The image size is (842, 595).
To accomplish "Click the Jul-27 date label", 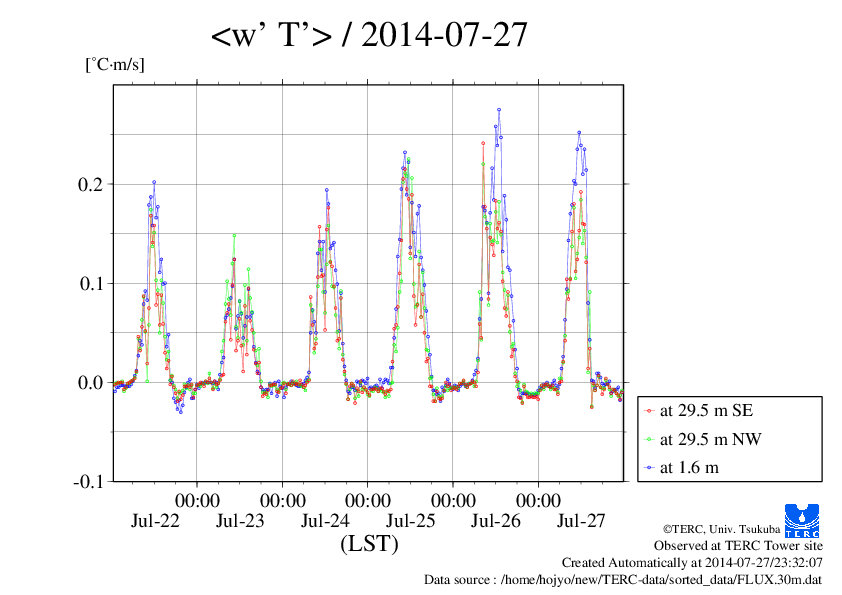I will 581,521.
